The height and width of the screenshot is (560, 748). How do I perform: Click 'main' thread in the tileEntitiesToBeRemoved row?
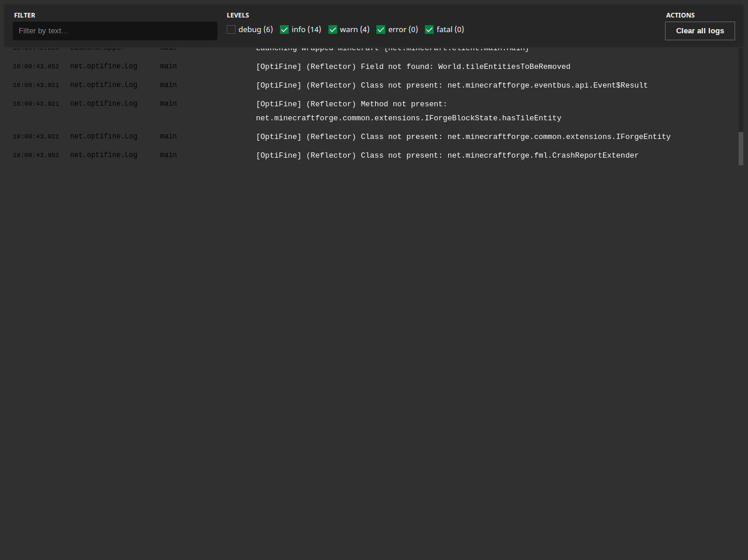[x=168, y=67]
